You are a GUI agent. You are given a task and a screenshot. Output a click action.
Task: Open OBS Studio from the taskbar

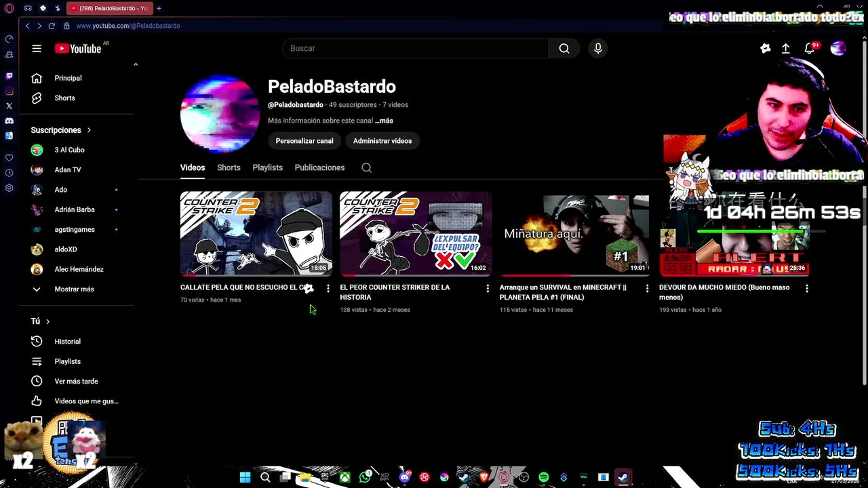(524, 477)
